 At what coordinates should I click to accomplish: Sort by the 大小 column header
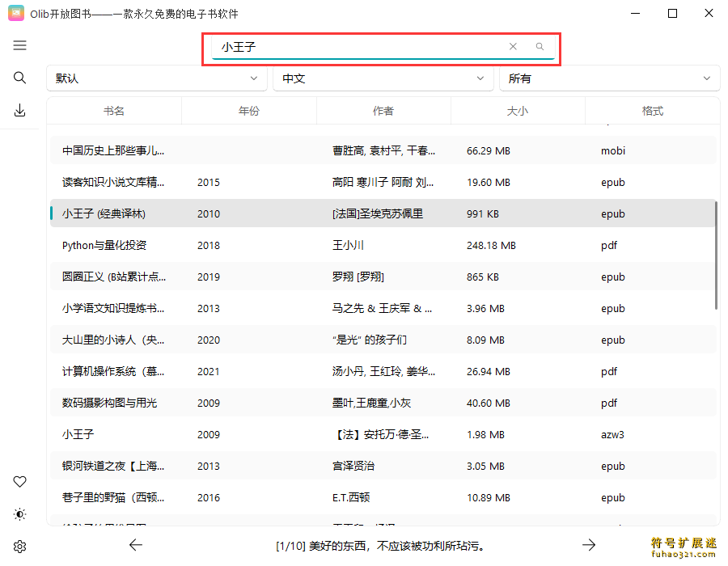tap(517, 111)
